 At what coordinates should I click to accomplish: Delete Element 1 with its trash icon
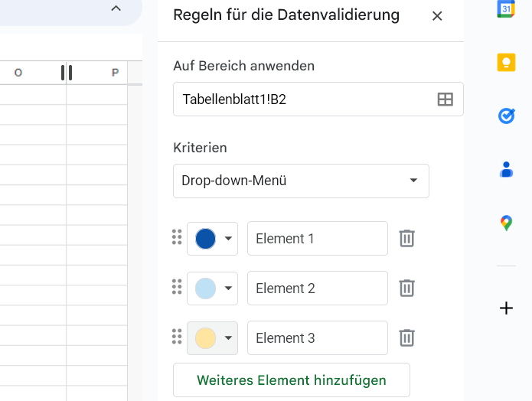(406, 238)
